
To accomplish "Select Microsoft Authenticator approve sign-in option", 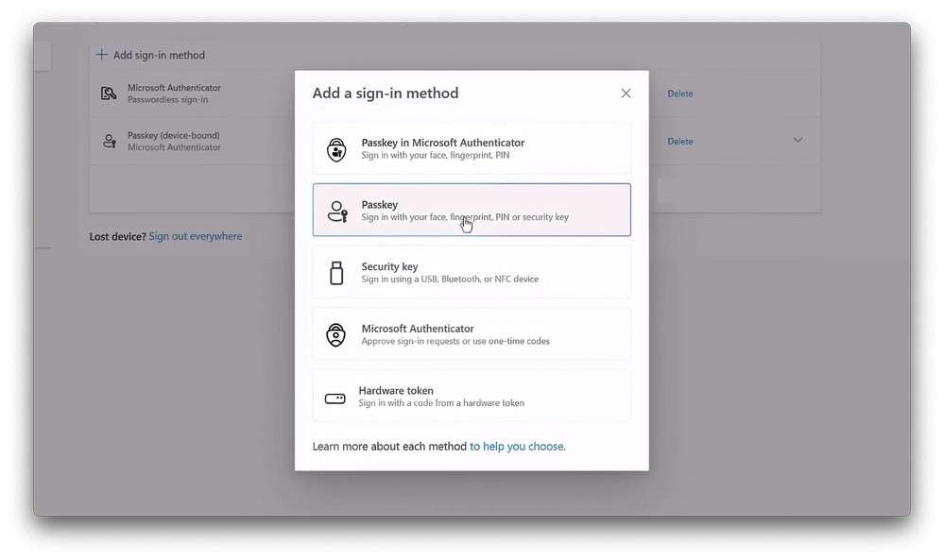I will 472,334.
